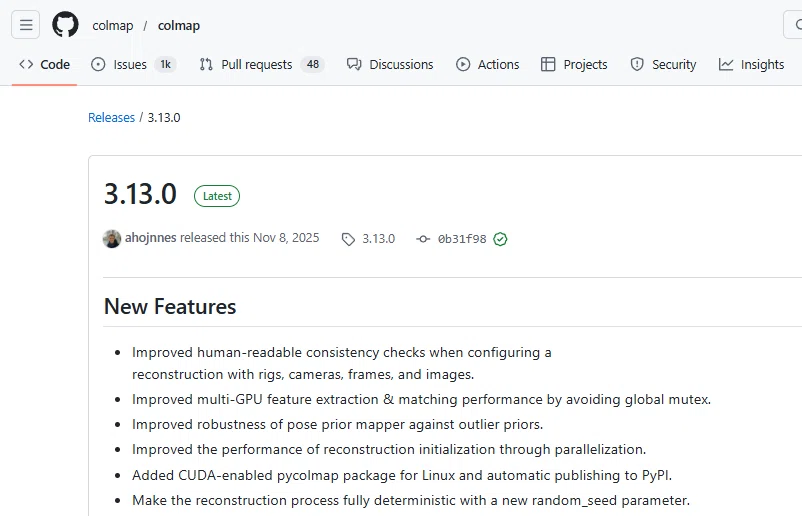This screenshot has height=516, width=802.
Task: Open the hamburger navigation menu
Action: 26,25
